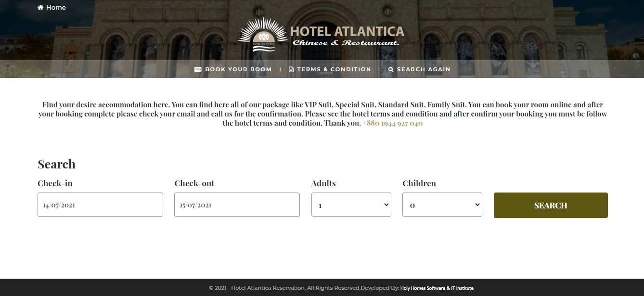Viewport: 644px width, 296px height.
Task: Click the Check-in label
Action: tap(55, 183)
